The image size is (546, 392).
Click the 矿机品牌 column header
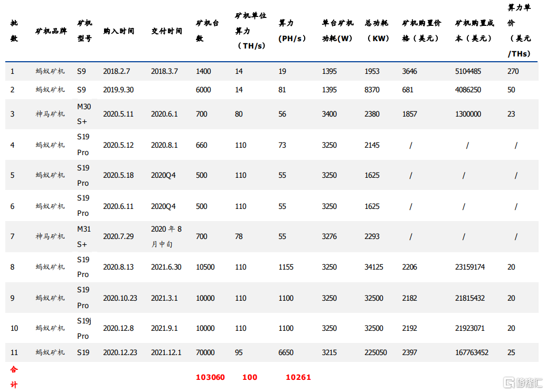coord(51,31)
